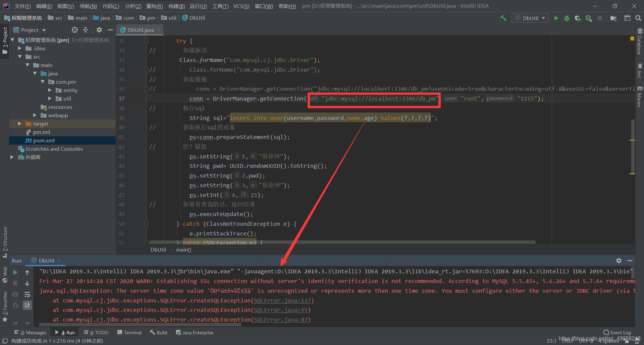Open the 6: TODO tool window tab
The width and height of the screenshot is (644, 345).
click(x=96, y=332)
